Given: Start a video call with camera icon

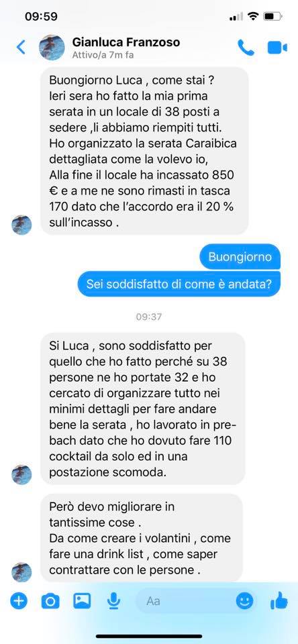Looking at the screenshot, I should (277, 48).
